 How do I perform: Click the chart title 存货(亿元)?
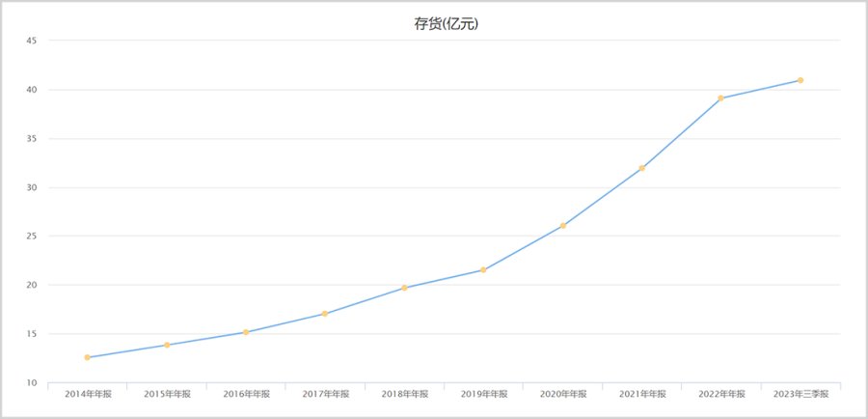click(x=446, y=24)
